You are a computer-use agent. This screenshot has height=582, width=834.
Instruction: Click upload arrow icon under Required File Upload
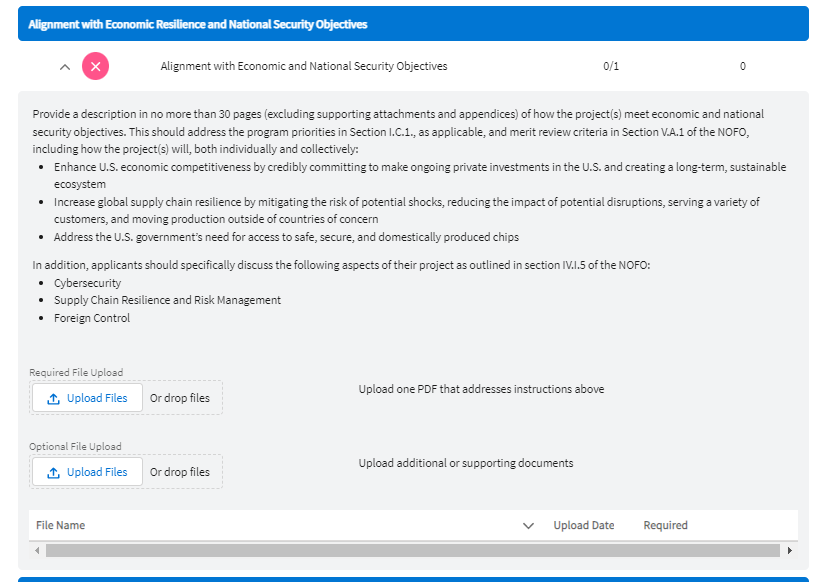pos(54,398)
